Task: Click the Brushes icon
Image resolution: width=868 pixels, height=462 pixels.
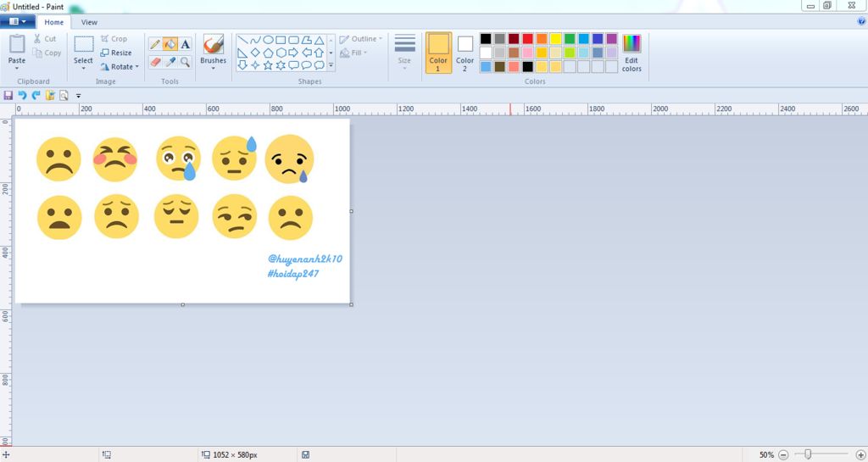Action: tap(213, 44)
